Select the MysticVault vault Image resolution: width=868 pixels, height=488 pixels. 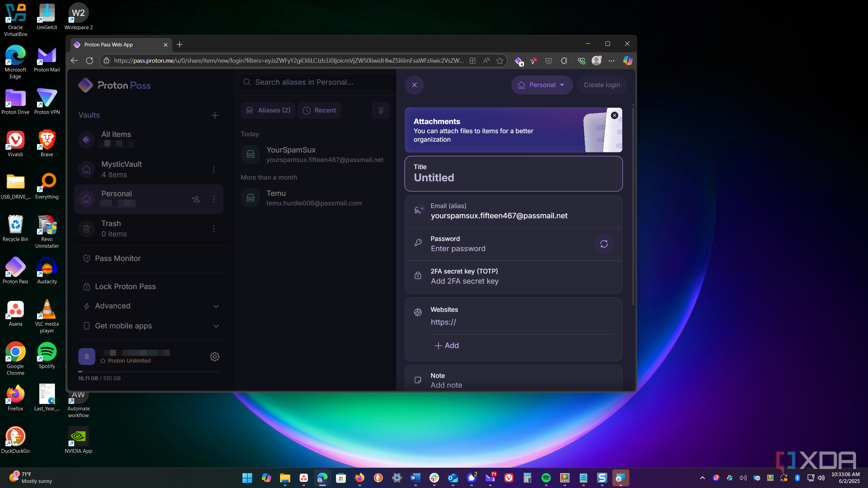[x=149, y=169]
